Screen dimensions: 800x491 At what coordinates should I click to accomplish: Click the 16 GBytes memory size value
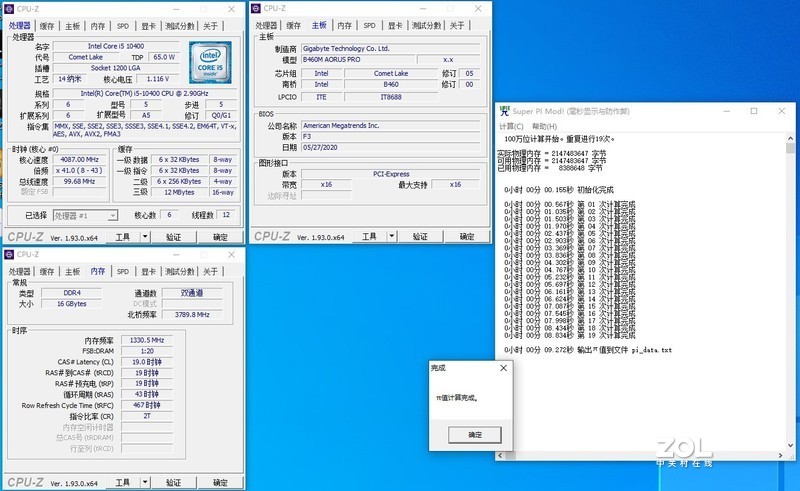point(72,304)
